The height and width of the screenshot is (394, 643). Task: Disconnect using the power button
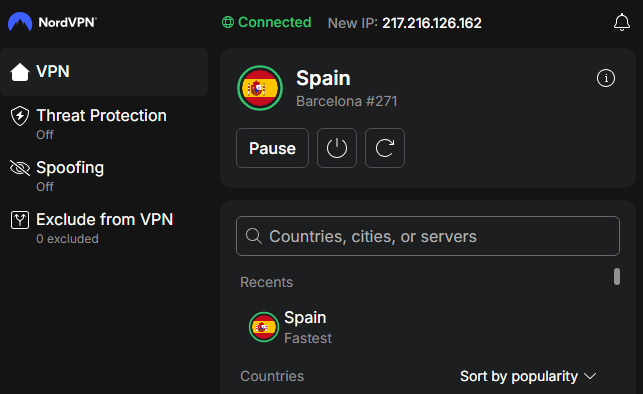click(x=337, y=148)
